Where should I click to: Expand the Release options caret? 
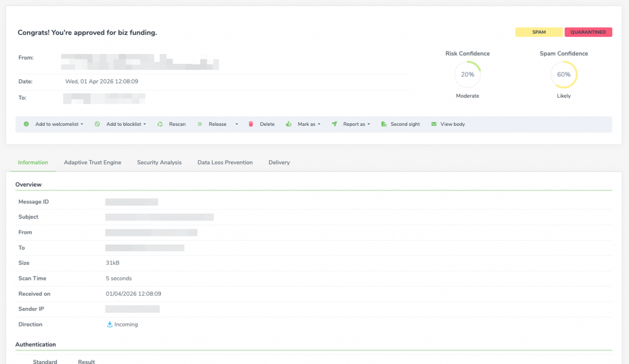coord(236,124)
